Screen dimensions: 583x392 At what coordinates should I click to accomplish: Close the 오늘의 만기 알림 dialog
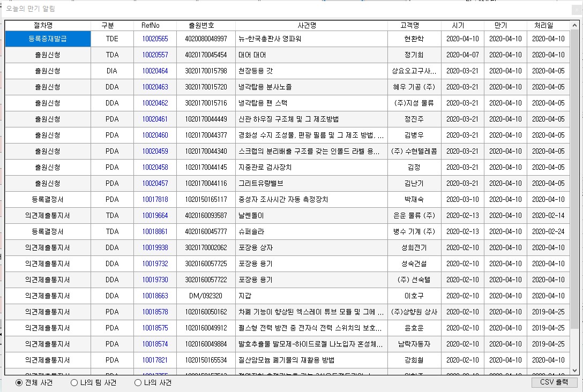(x=577, y=9)
